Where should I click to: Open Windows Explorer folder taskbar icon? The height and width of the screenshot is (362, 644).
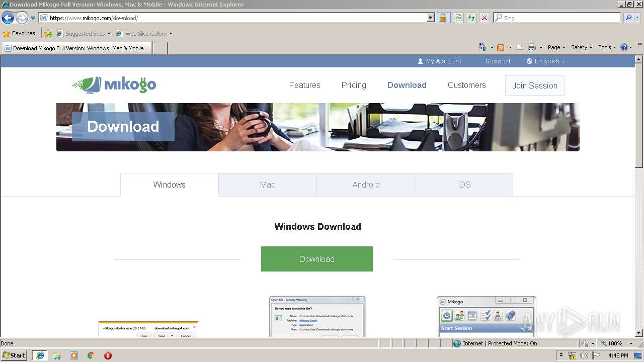pyautogui.click(x=57, y=355)
